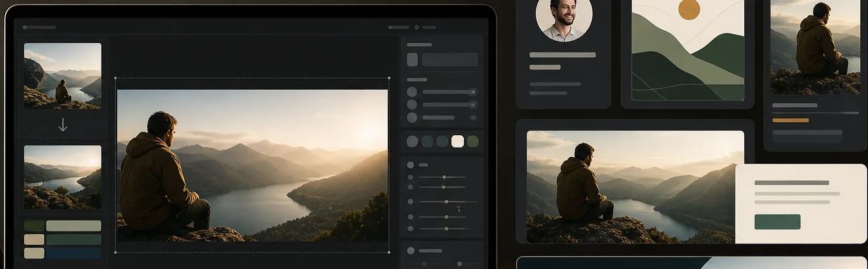Choose the gray circular color swatch

coord(412,141)
